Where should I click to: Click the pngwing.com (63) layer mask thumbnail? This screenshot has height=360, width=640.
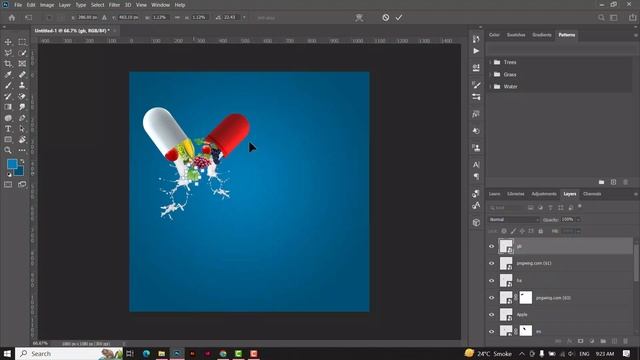525,298
